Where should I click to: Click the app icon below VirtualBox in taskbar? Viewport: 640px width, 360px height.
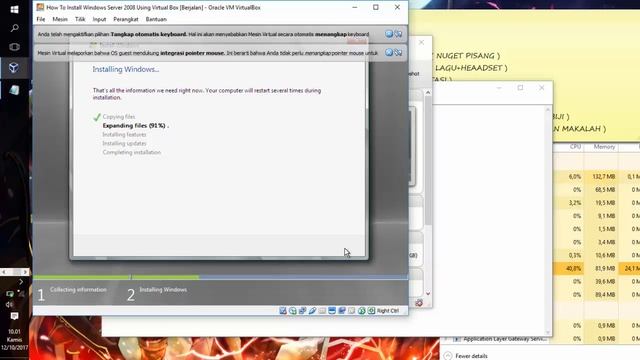click(14, 89)
